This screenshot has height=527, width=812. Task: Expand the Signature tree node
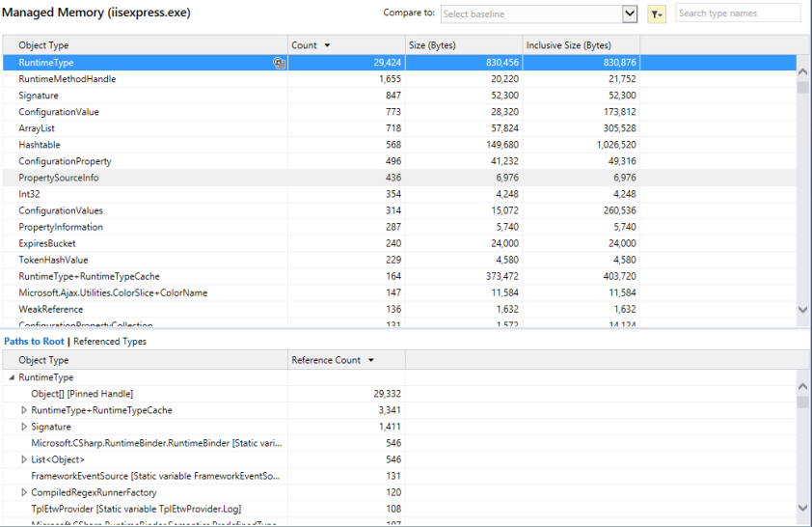pyautogui.click(x=23, y=427)
